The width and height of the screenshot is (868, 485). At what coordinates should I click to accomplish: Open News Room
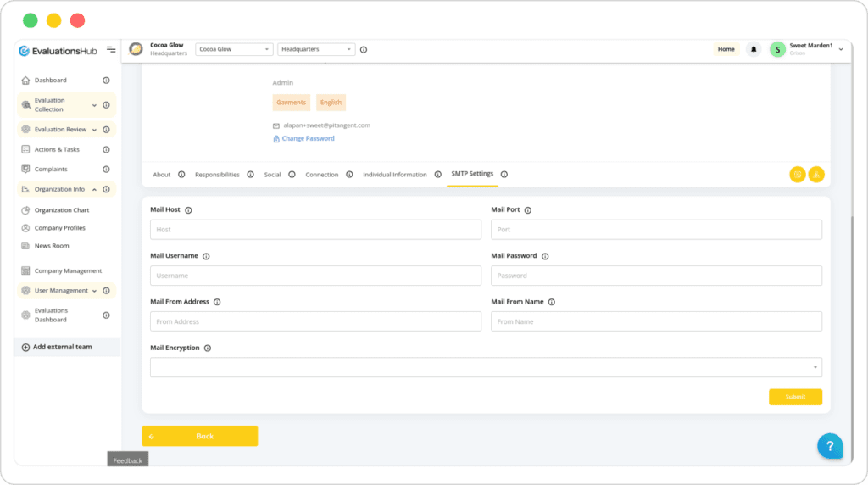[52, 246]
